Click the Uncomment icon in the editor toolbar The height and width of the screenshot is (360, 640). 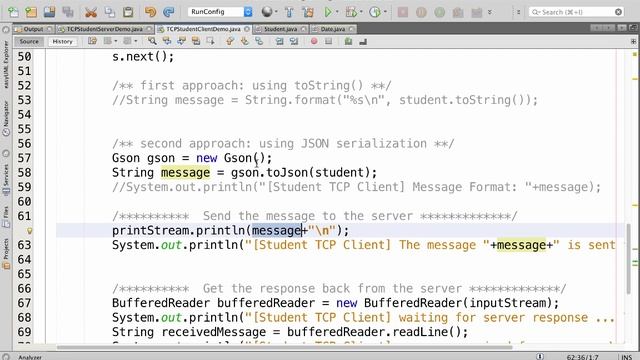tap(363, 41)
